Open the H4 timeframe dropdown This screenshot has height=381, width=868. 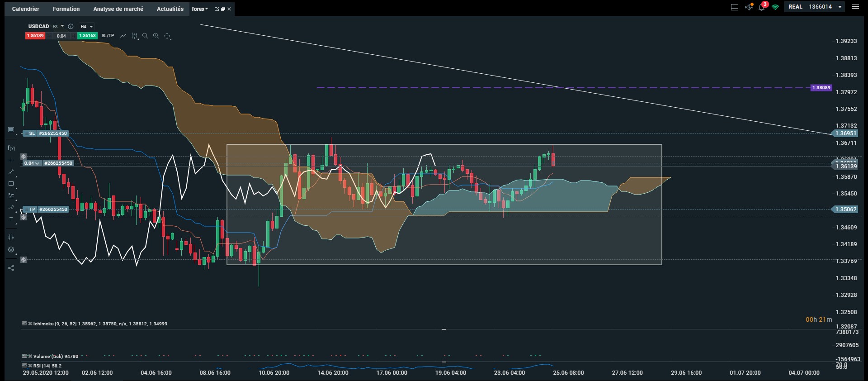coord(86,26)
